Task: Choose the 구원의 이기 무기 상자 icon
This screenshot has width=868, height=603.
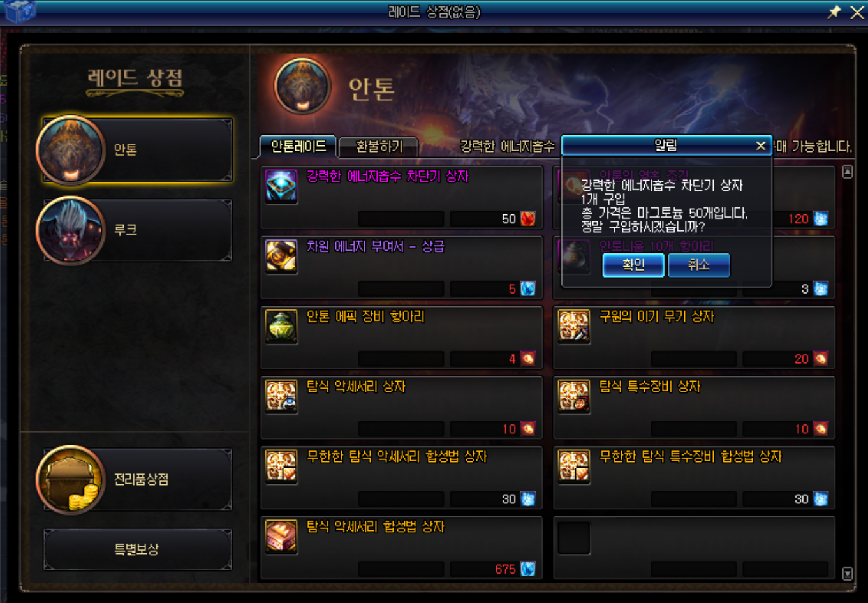Action: [574, 327]
